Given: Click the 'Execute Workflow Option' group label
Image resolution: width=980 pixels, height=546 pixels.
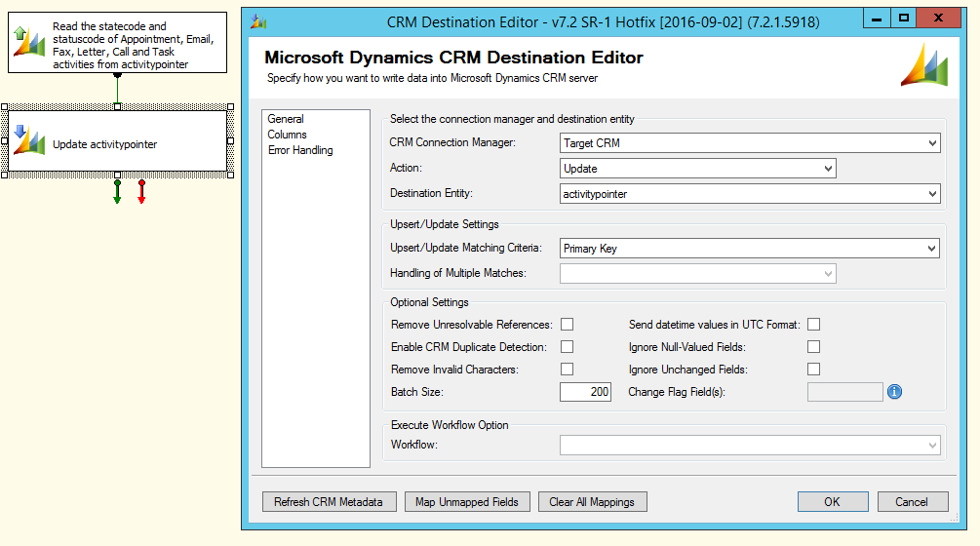Looking at the screenshot, I should click(x=450, y=425).
